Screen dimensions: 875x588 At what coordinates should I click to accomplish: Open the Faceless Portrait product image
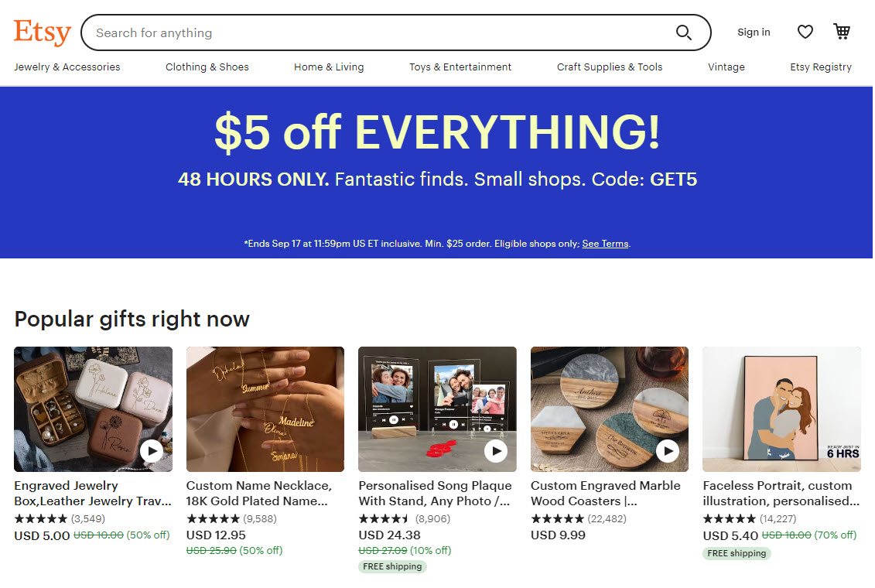[x=781, y=409]
